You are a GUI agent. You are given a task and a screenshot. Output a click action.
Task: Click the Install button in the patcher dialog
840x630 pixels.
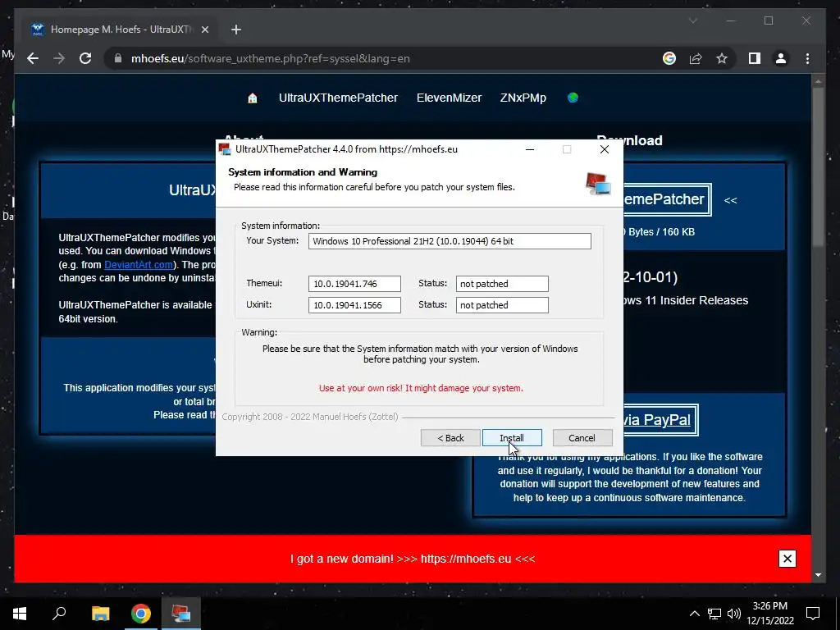[512, 438]
